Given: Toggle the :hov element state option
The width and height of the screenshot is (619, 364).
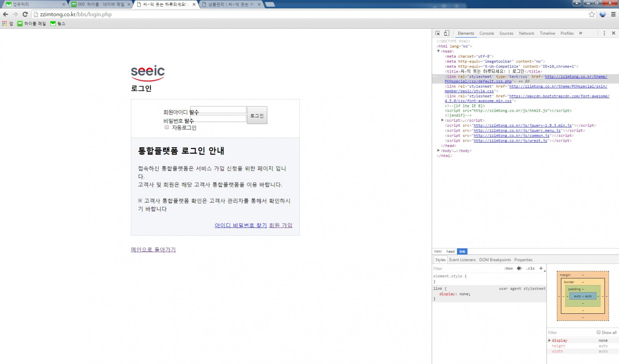Looking at the screenshot, I should pyautogui.click(x=508, y=268).
